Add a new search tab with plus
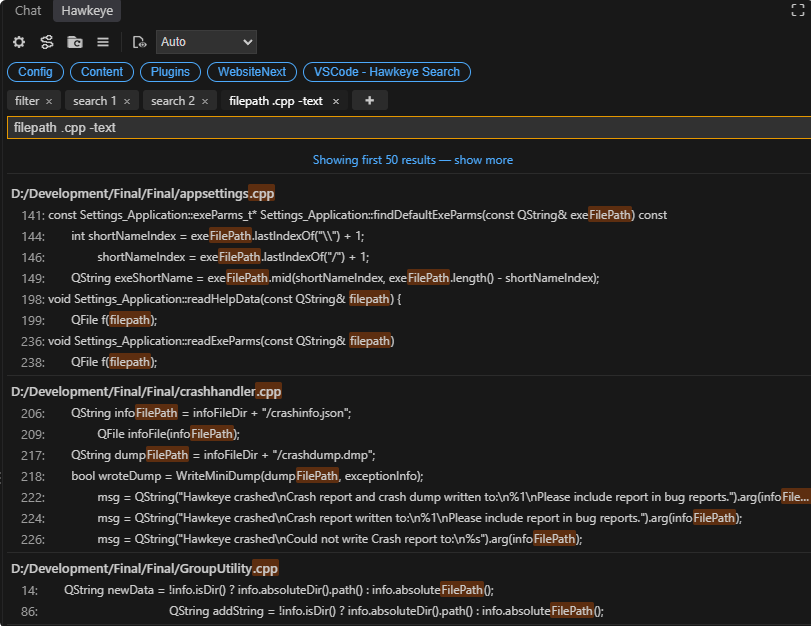This screenshot has height=628, width=811. coord(369,100)
